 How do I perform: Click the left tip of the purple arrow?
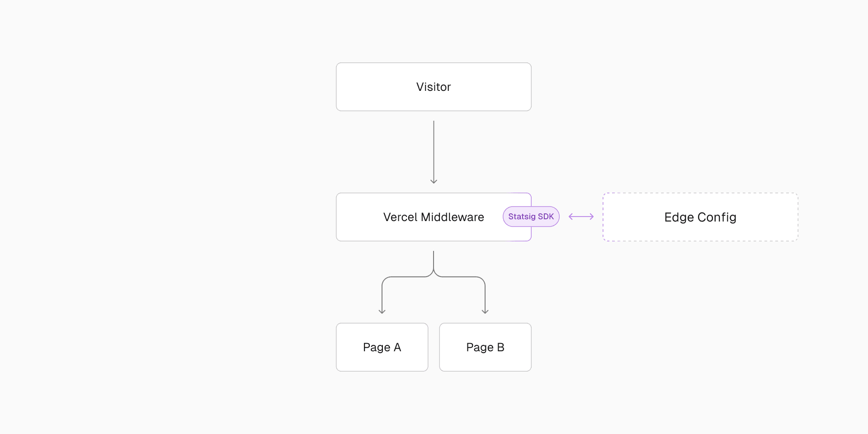point(570,217)
